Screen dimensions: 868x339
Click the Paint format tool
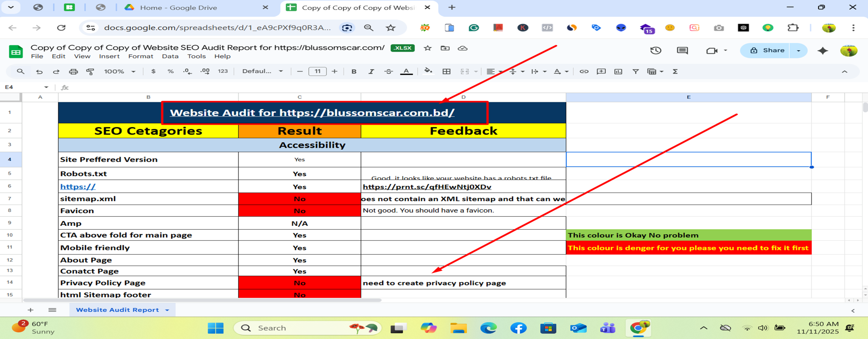point(91,71)
